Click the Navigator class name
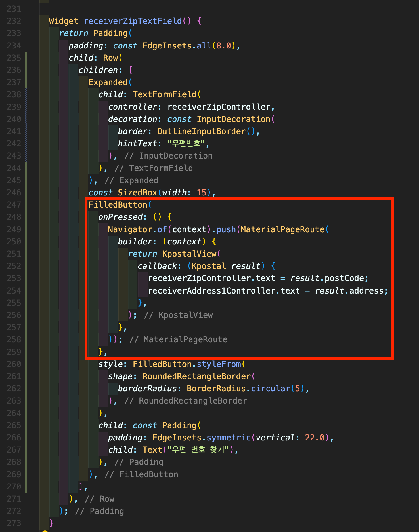This screenshot has height=532, width=419. 130,229
